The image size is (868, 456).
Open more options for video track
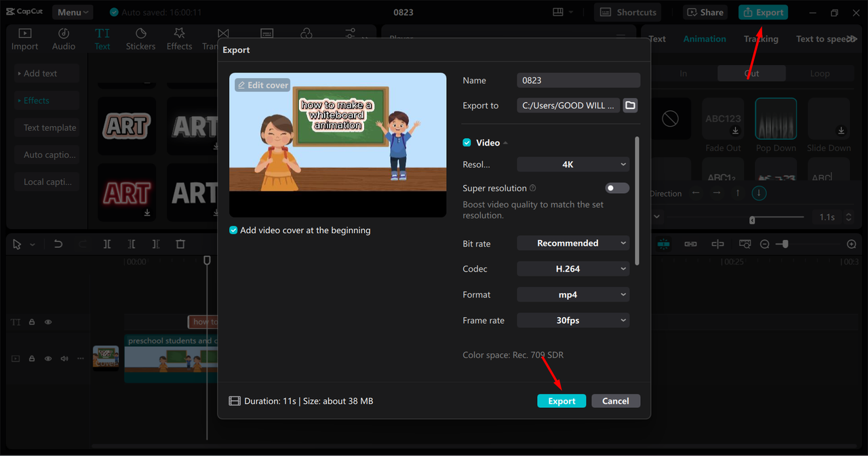81,358
